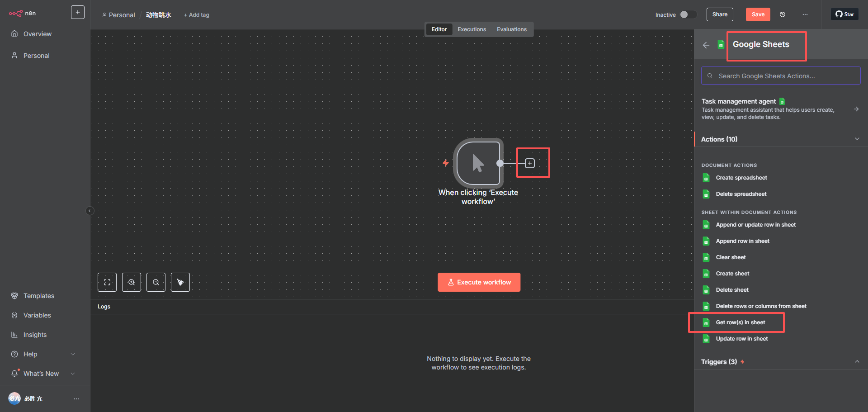The image size is (868, 412).
Task: Click the add node plus connector
Action: point(530,163)
